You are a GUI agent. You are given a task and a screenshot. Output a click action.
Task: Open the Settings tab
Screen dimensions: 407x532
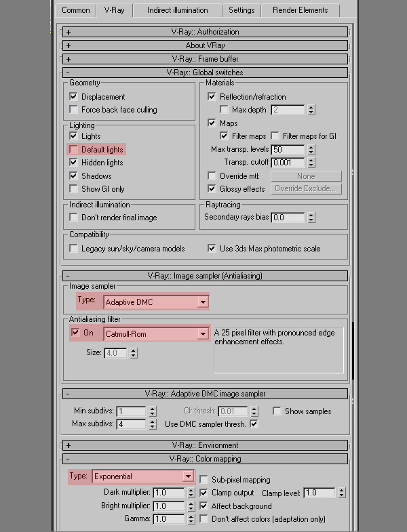pos(241,10)
